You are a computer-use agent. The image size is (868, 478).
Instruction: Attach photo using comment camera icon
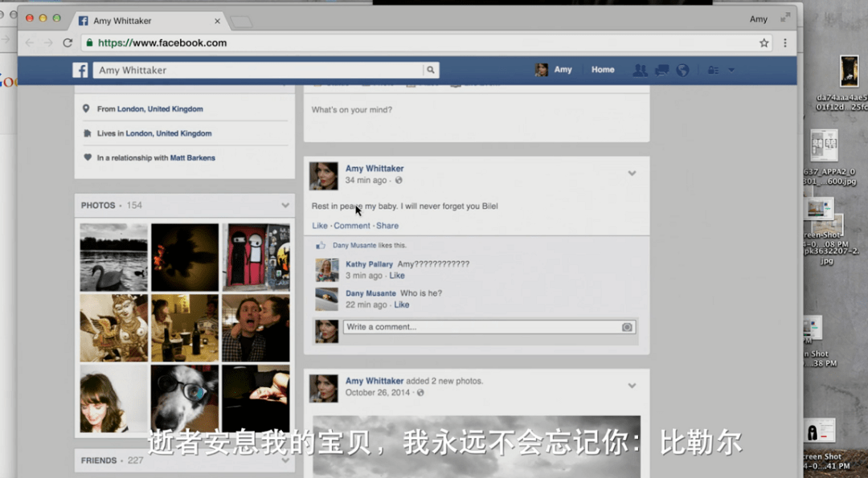tap(627, 327)
